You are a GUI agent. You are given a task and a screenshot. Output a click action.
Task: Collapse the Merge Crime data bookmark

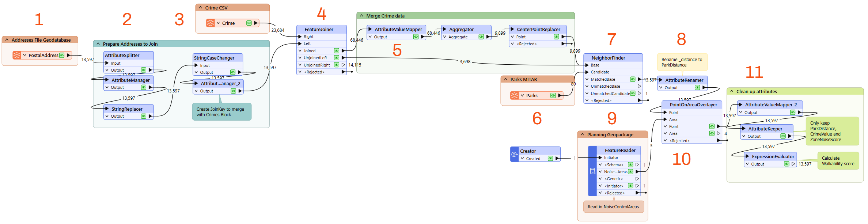[x=361, y=16]
